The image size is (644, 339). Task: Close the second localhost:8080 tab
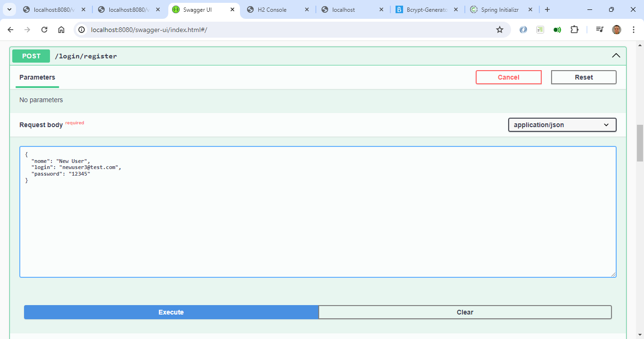pos(158,9)
